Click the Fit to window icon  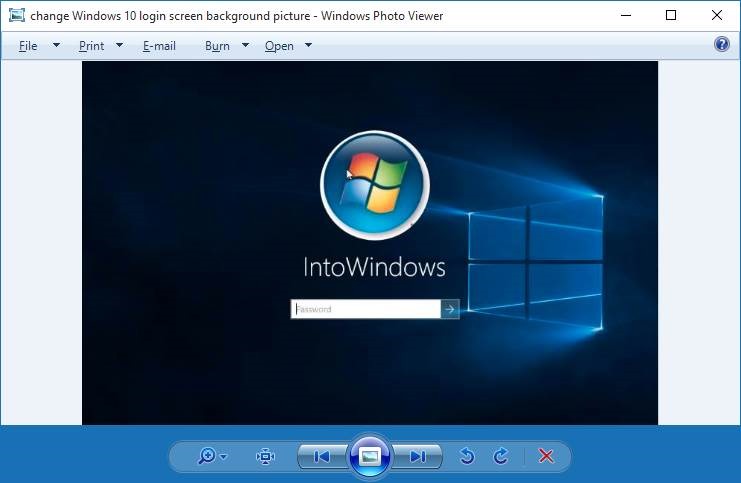266,456
